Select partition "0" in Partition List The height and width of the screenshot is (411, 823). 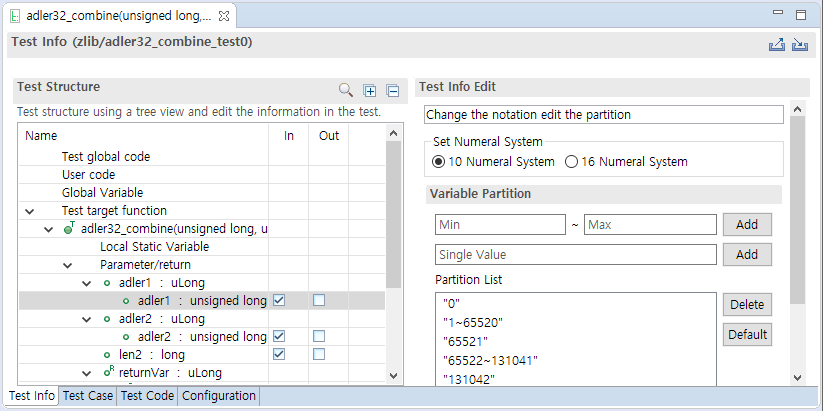(576, 303)
